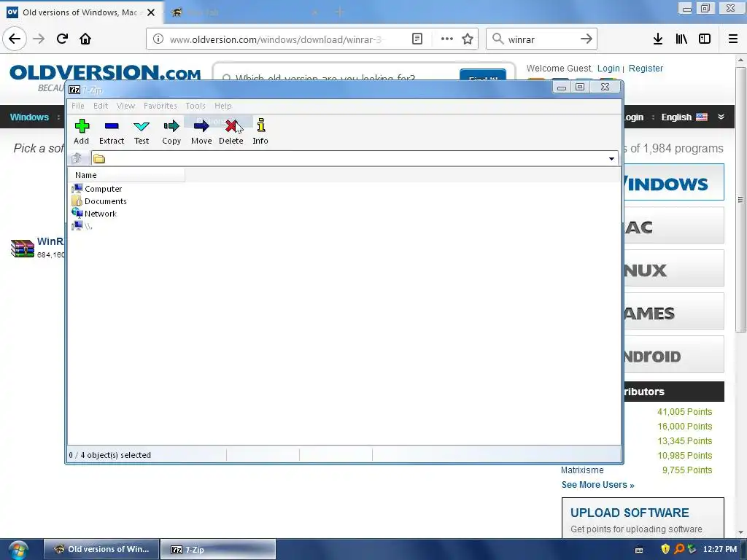The height and width of the screenshot is (560, 747).
Task: Open page actions three-dots menu
Action: [447, 39]
